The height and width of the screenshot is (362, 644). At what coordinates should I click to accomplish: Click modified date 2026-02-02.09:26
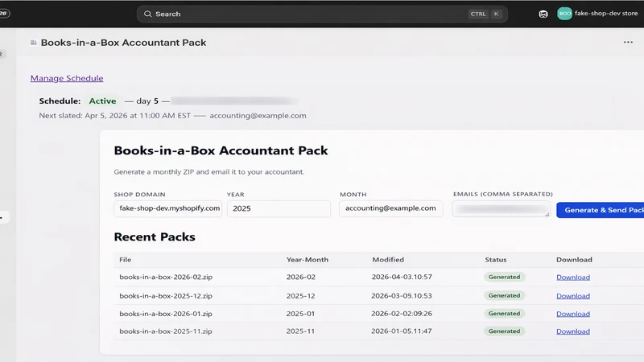tap(402, 314)
